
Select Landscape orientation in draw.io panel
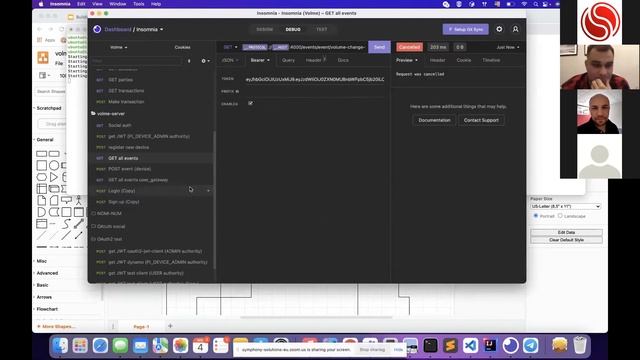(560, 216)
